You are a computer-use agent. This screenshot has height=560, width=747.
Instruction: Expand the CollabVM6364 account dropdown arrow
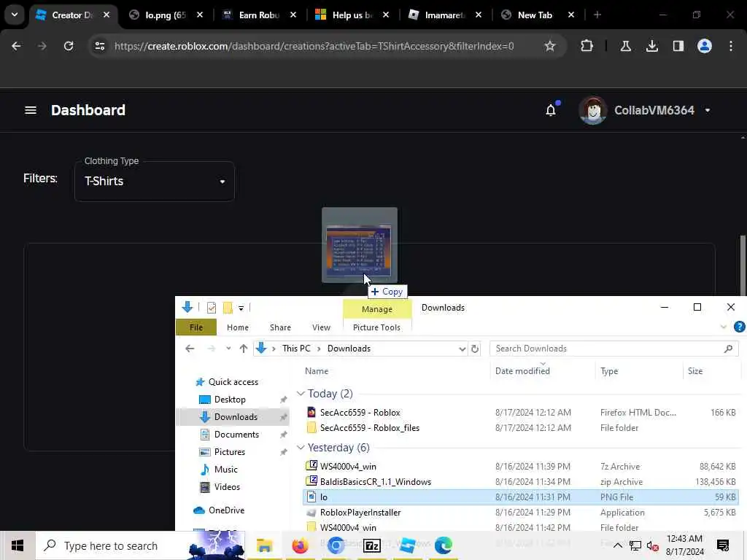pyautogui.click(x=708, y=111)
